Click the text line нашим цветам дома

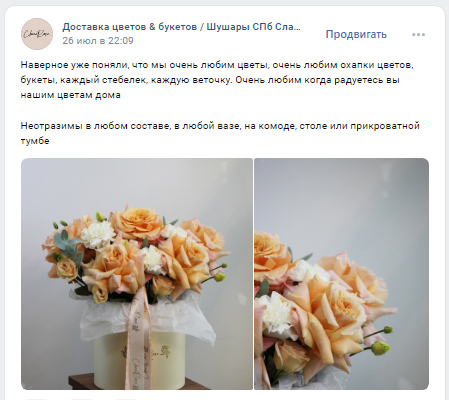[70, 95]
